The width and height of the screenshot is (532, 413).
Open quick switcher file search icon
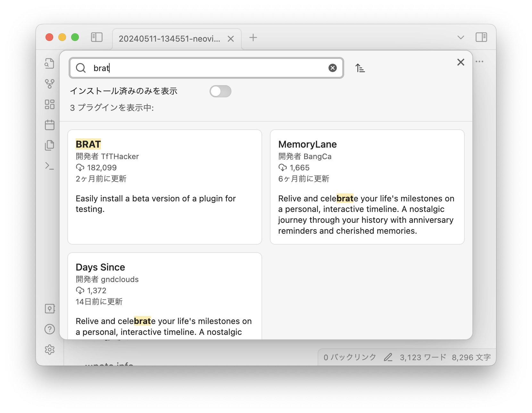point(50,63)
